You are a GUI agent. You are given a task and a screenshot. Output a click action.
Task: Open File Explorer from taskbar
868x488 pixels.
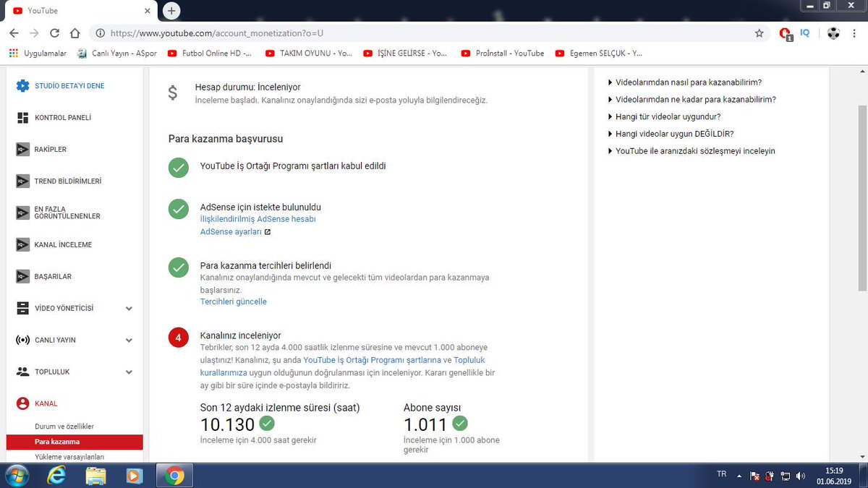coord(95,476)
